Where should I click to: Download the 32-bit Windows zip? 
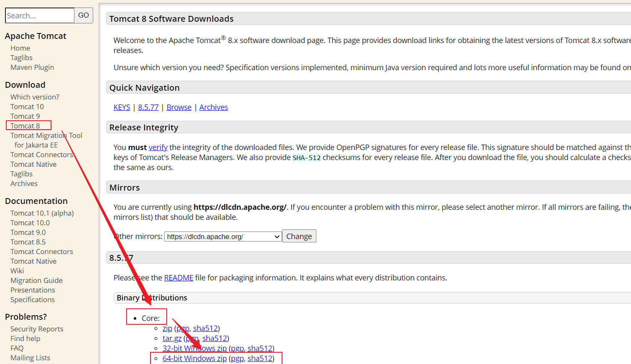click(x=194, y=349)
